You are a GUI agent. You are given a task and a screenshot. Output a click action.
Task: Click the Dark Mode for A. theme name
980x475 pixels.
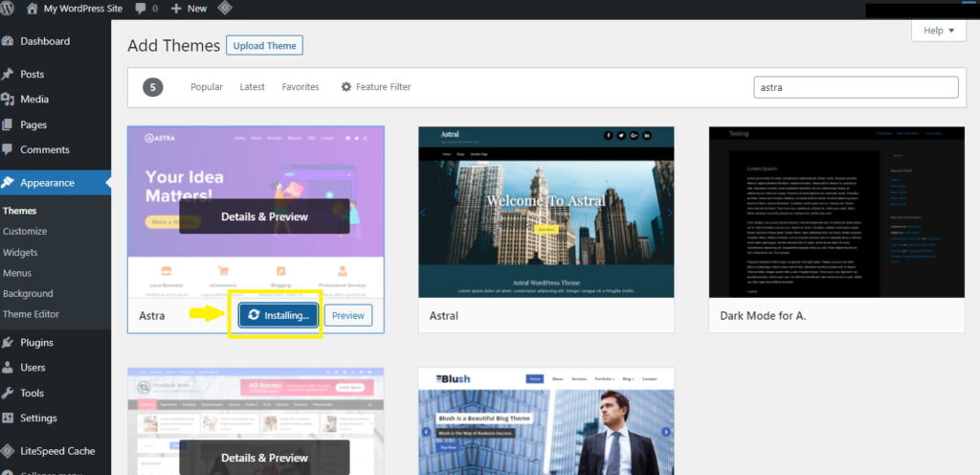[763, 316]
